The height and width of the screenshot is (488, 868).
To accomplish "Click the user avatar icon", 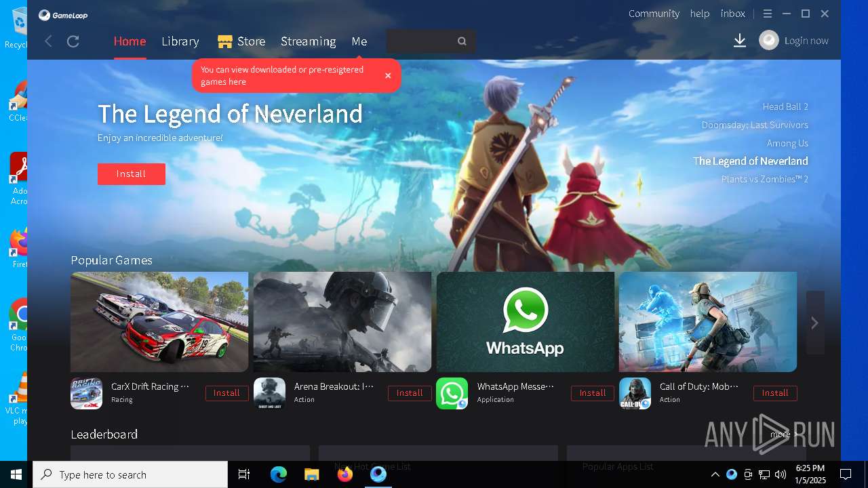I will click(x=769, y=41).
